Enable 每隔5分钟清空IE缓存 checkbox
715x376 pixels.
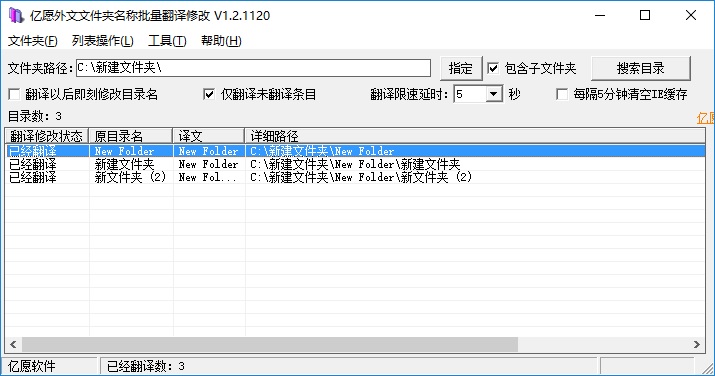pyautogui.click(x=562, y=94)
